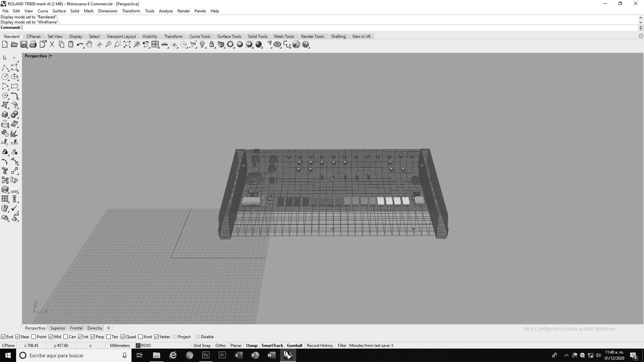The height and width of the screenshot is (362, 644).
Task: Open the File menu
Action: tap(5, 11)
